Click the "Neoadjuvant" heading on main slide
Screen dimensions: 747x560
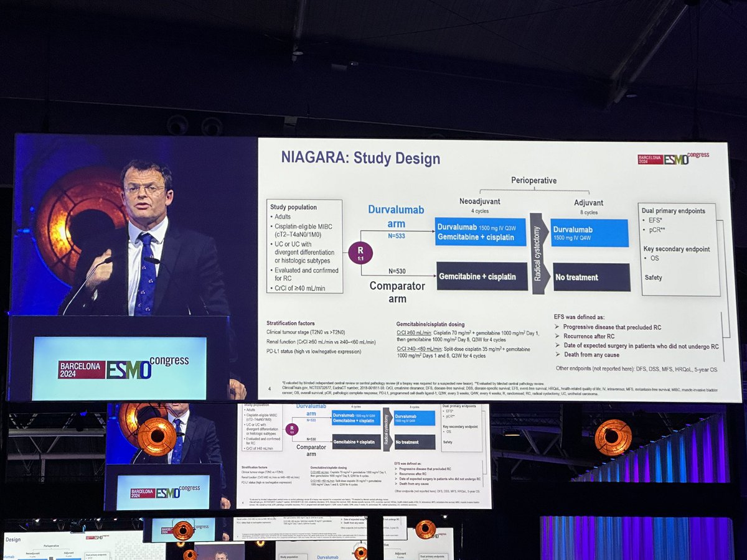(481, 202)
